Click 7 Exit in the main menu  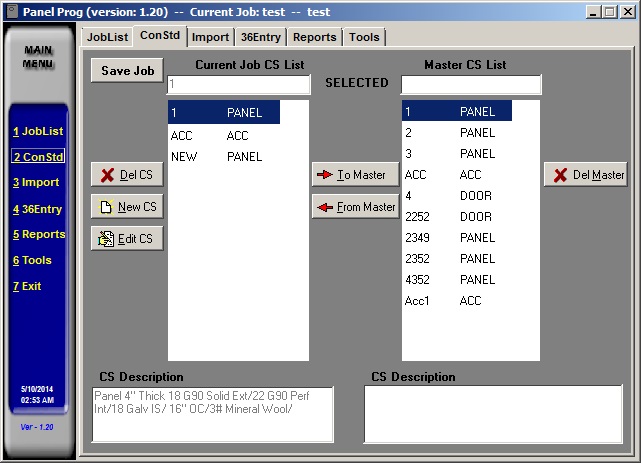(27, 287)
